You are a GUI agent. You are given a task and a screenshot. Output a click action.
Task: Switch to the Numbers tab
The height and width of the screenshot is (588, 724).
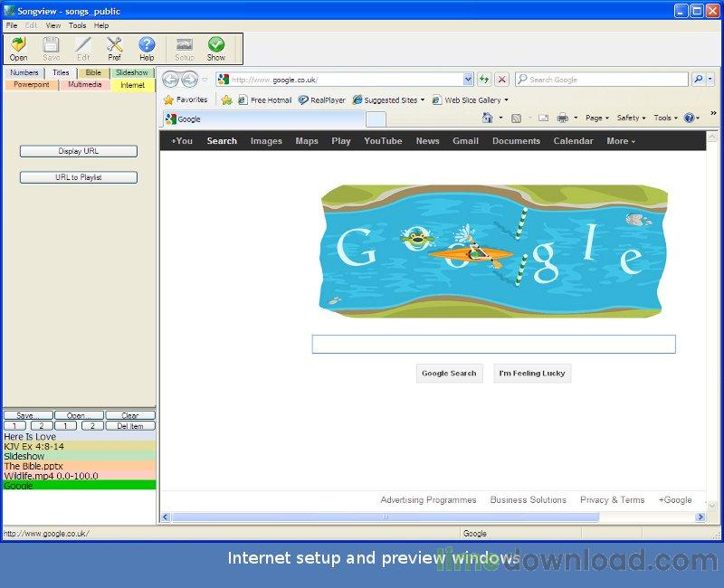tap(24, 72)
